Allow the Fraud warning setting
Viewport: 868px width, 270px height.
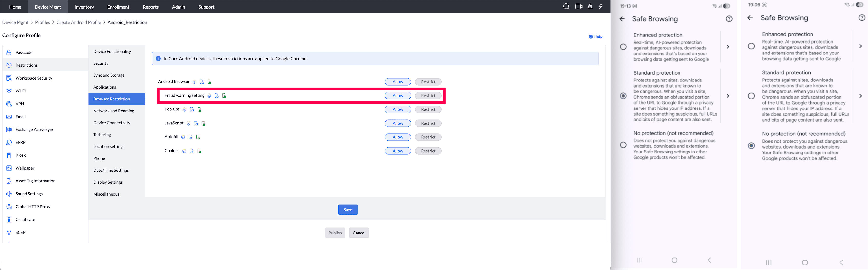(398, 95)
